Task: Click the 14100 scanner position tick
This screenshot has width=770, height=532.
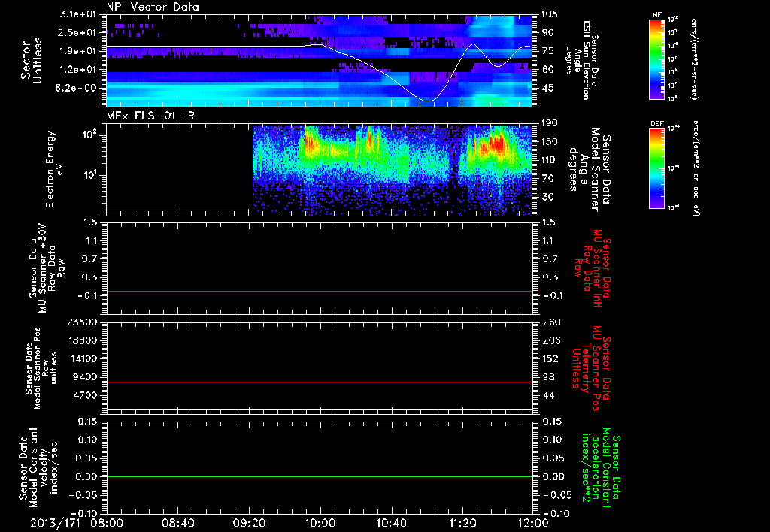Action: 82,358
